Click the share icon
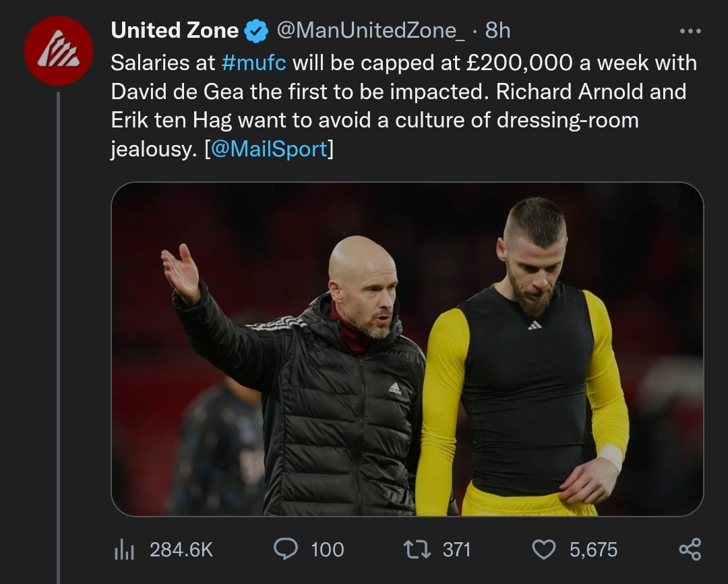The height and width of the screenshot is (584, 728). click(690, 549)
